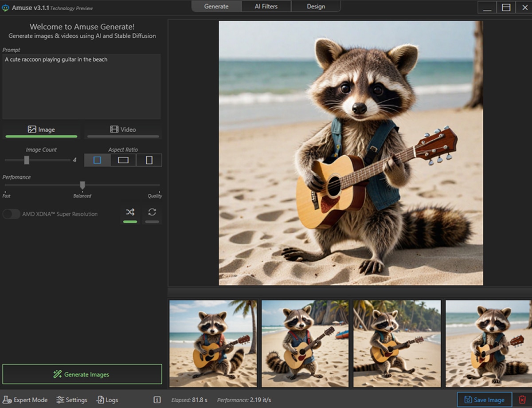This screenshot has height=408, width=532.
Task: Click the refresh loop icon button
Action: 152,212
